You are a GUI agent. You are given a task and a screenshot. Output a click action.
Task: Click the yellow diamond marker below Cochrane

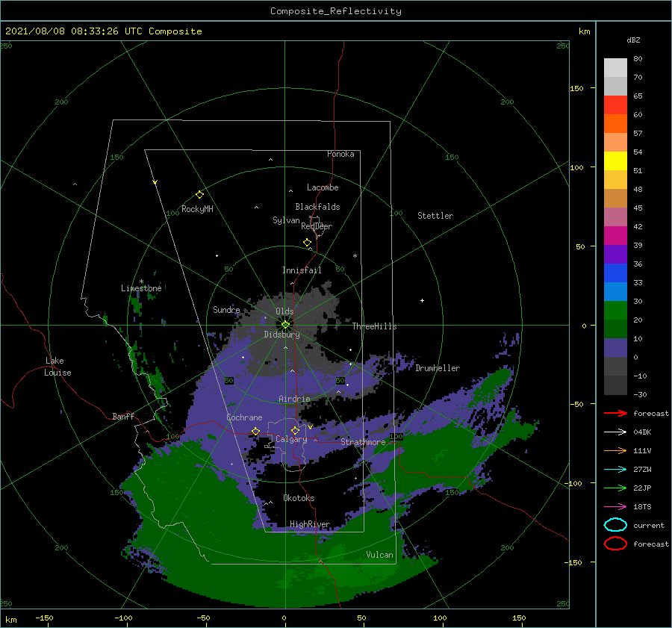(x=255, y=431)
